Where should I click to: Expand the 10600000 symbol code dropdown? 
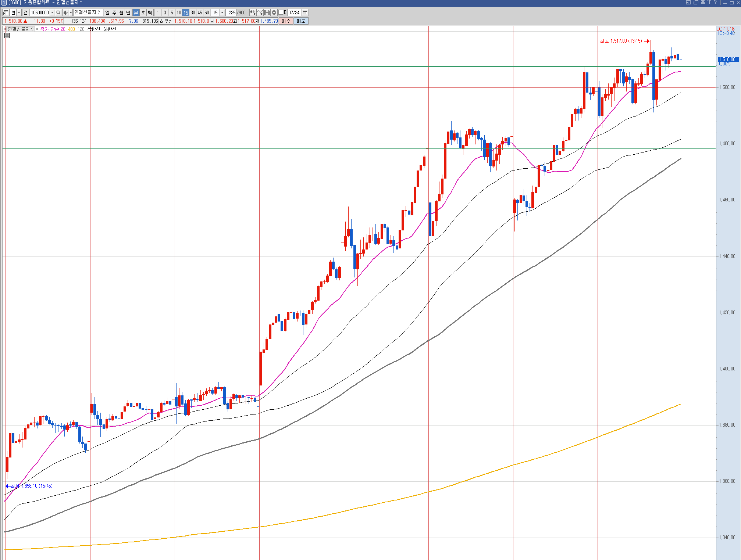pos(52,12)
